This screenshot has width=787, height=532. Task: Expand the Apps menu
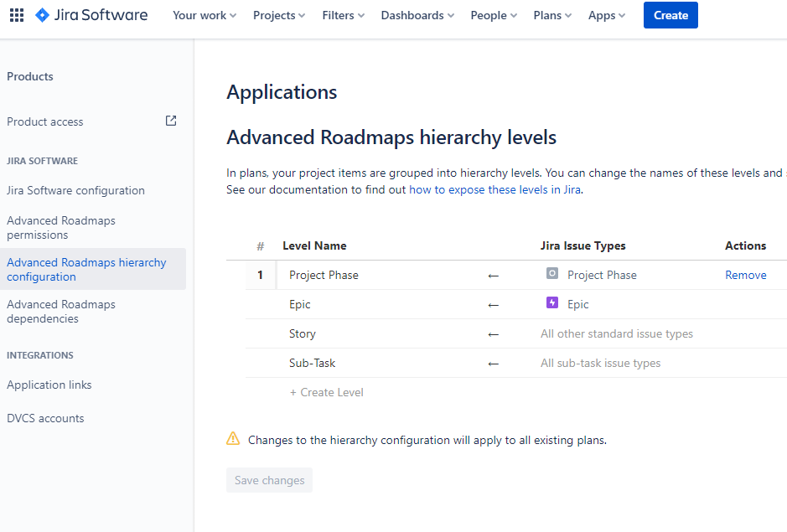pyautogui.click(x=607, y=16)
